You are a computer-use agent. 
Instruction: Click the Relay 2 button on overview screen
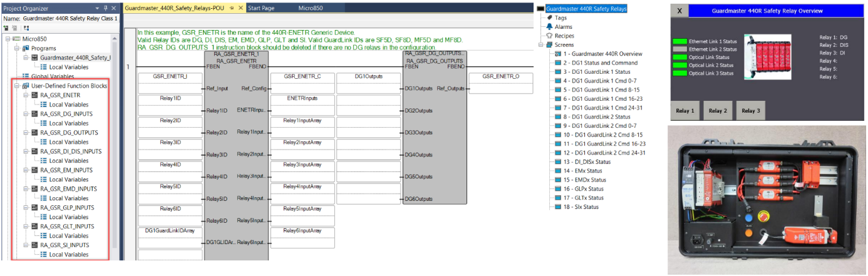pos(718,111)
